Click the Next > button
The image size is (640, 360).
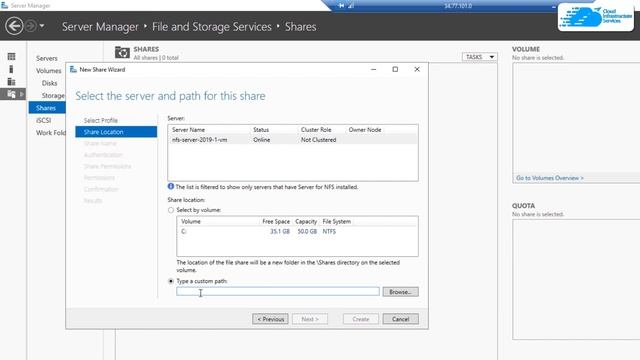[x=310, y=319]
